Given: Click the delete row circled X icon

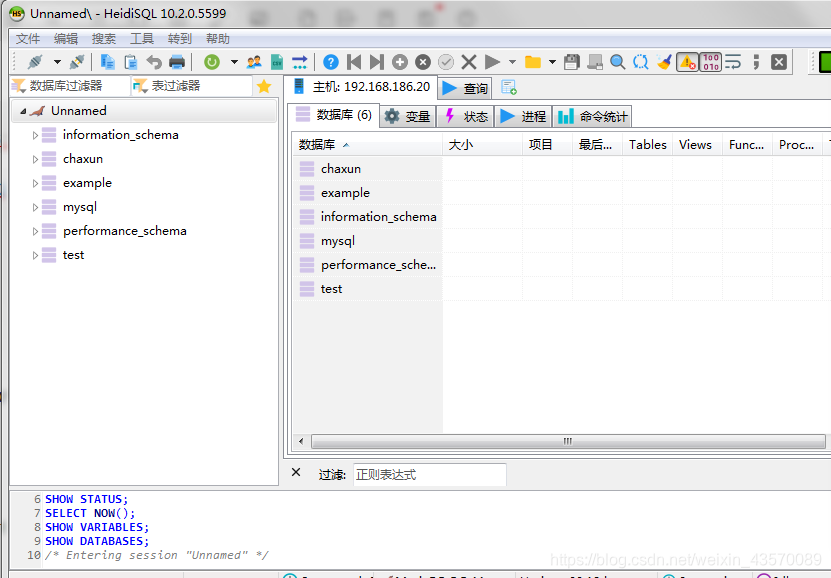Looking at the screenshot, I should coord(422,62).
